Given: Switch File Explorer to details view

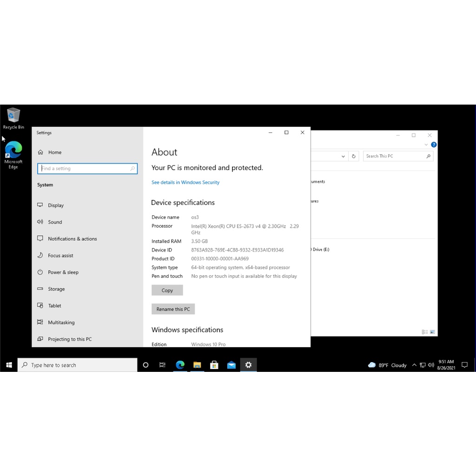Looking at the screenshot, I should tap(425, 332).
